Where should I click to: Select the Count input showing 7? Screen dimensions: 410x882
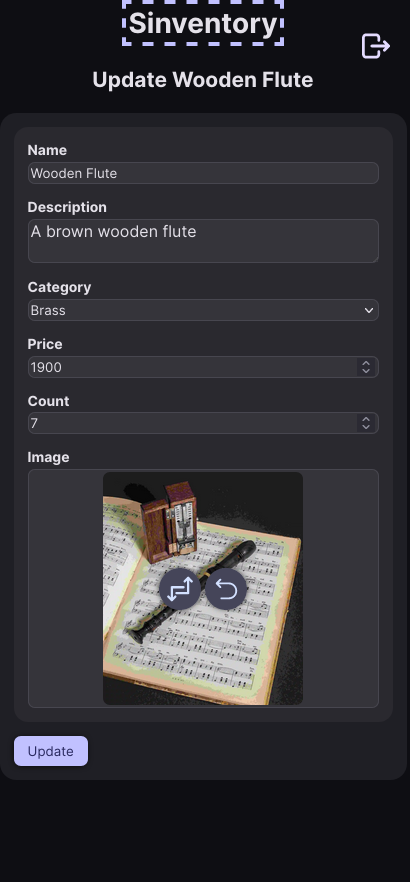tap(193, 423)
